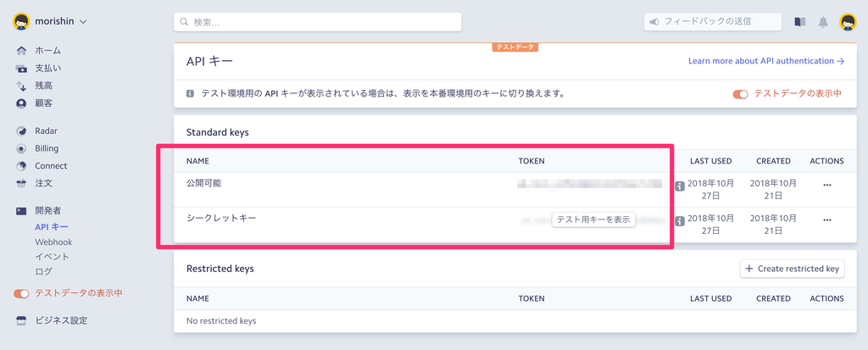Click the developers terminal icon

pyautogui.click(x=21, y=210)
